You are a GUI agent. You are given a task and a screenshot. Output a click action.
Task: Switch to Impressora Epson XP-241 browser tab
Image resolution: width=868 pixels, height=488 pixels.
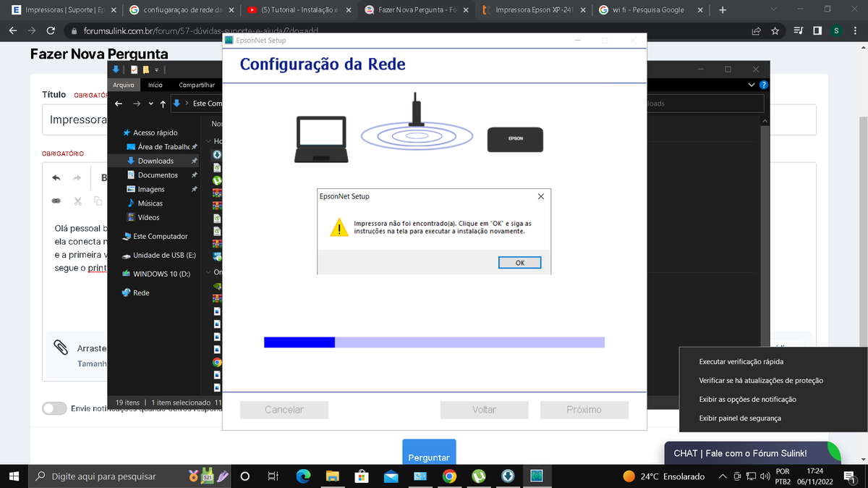click(x=535, y=10)
